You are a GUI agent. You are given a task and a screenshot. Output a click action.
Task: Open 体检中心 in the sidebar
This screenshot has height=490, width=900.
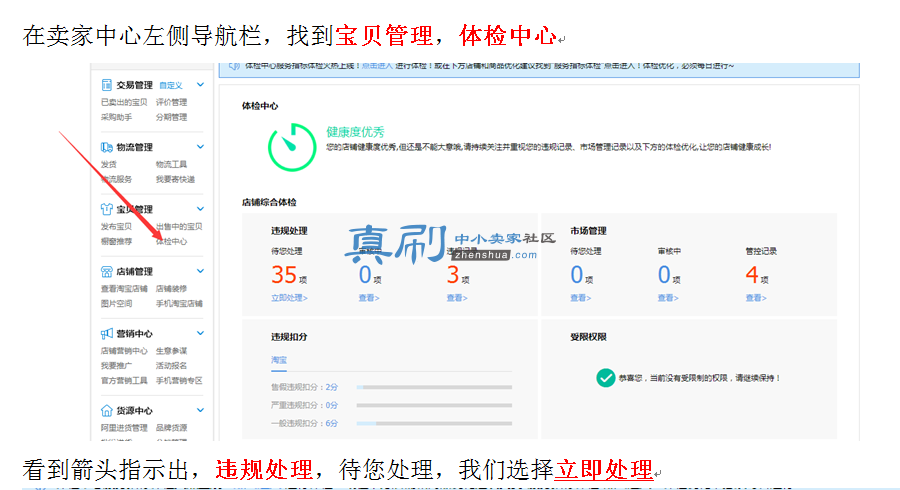click(x=171, y=242)
